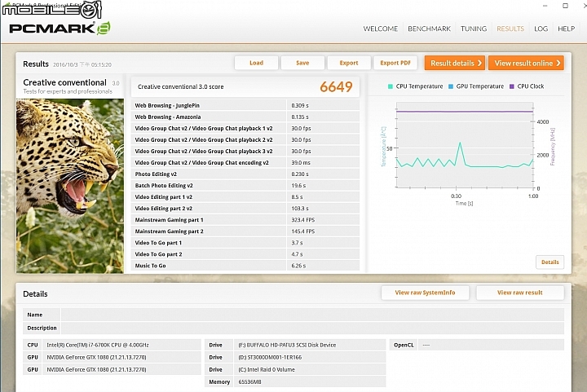Select the Web Browsing - Amazonia row
Image resolution: width=587 pixels, height=392 pixels.
(245, 117)
